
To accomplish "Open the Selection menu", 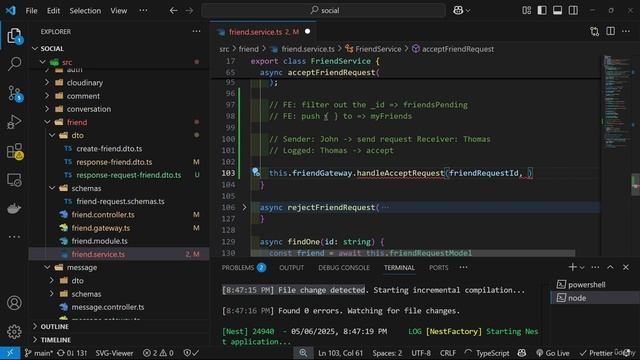I will (x=85, y=11).
